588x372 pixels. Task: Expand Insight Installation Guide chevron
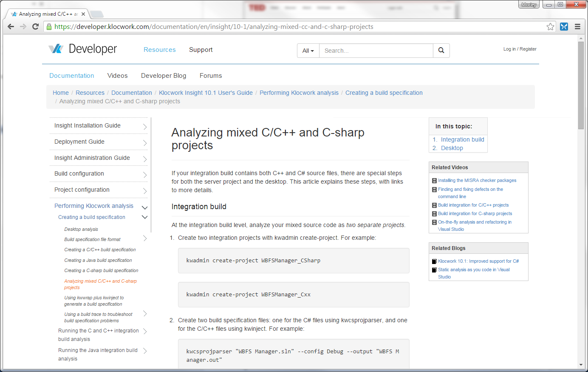(144, 127)
